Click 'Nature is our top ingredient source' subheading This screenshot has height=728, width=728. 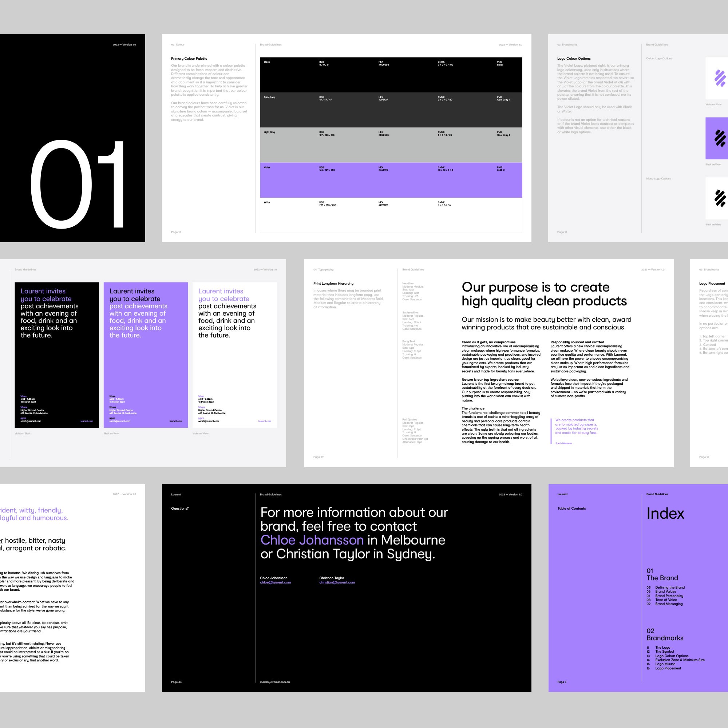coord(490,379)
